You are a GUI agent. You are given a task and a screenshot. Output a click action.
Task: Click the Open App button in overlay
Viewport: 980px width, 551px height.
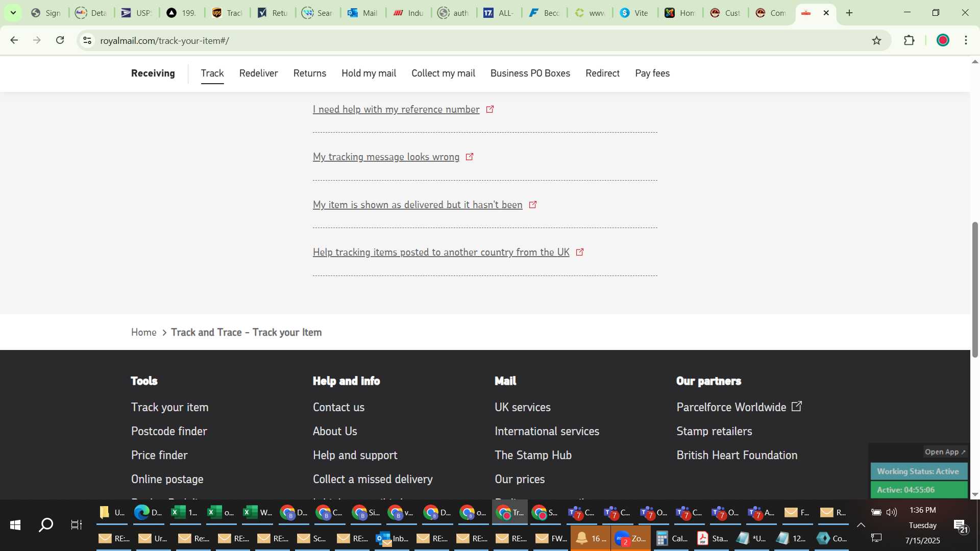pos(945,452)
